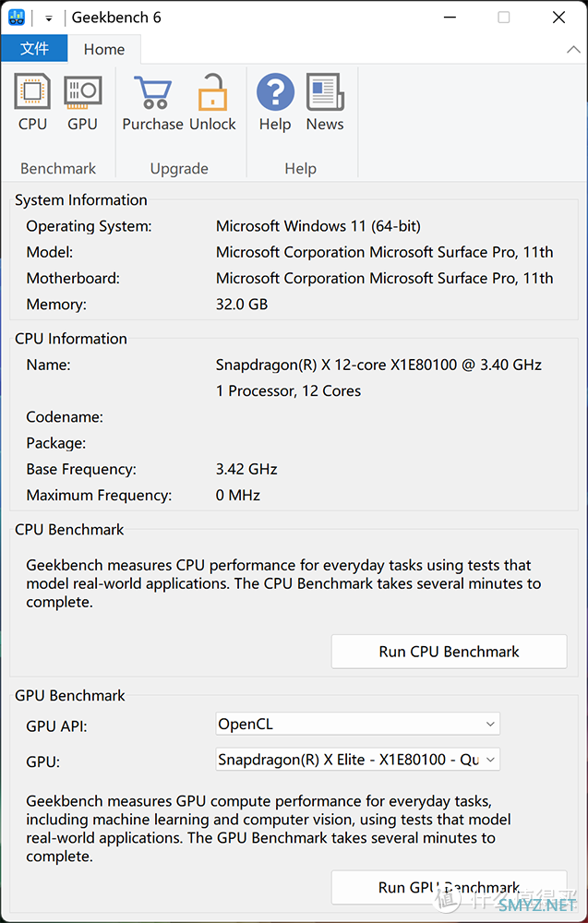Click the 'Operating System:' label
Viewport: 588px width, 923px height.
point(89,227)
